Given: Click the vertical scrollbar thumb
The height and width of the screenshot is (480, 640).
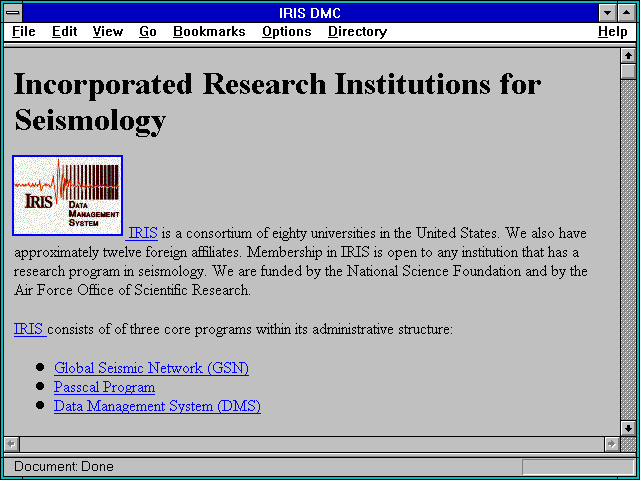Looking at the screenshot, I should pos(628,71).
